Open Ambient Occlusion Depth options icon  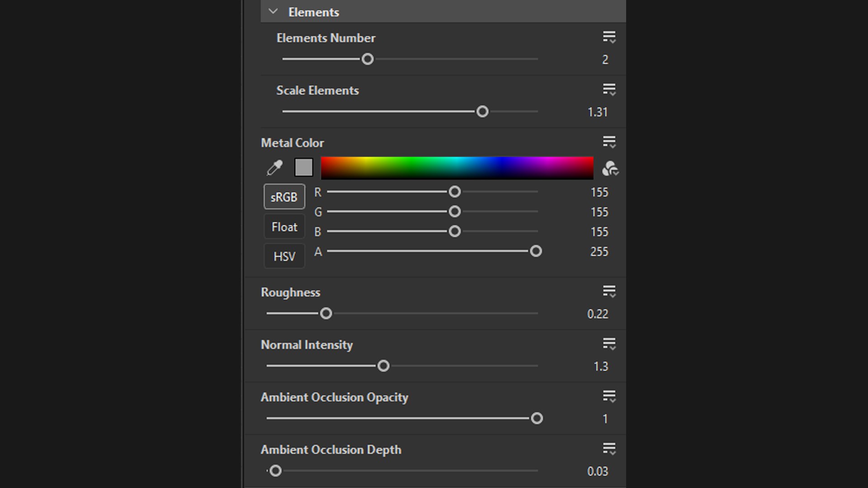pos(609,449)
